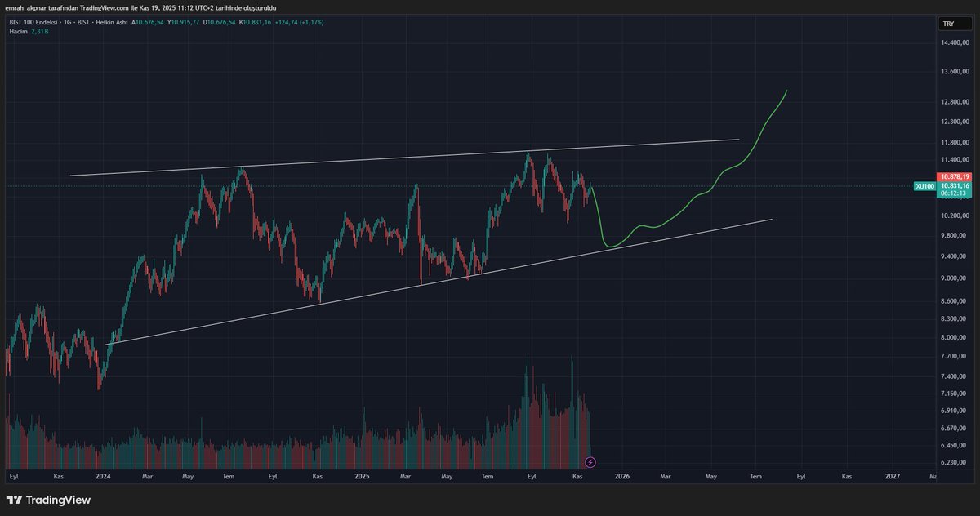This screenshot has width=980, height=516.
Task: Click the Mar label right after 2024
Action: [x=148, y=475]
